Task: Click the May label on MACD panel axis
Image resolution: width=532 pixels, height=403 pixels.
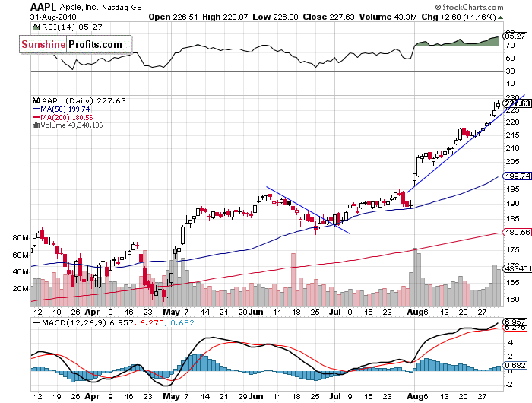Action: (x=171, y=396)
